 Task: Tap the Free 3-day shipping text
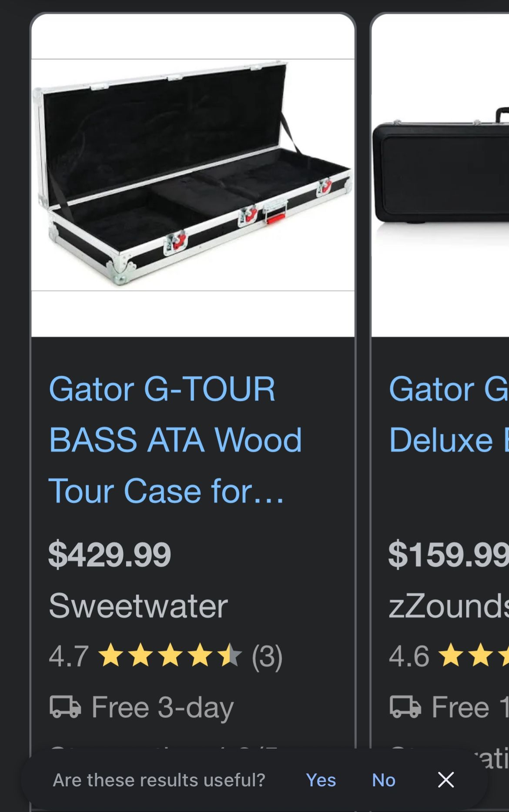pyautogui.click(x=163, y=707)
